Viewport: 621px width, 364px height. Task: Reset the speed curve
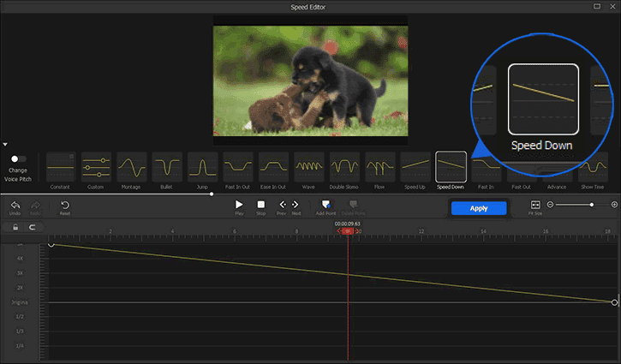click(65, 206)
